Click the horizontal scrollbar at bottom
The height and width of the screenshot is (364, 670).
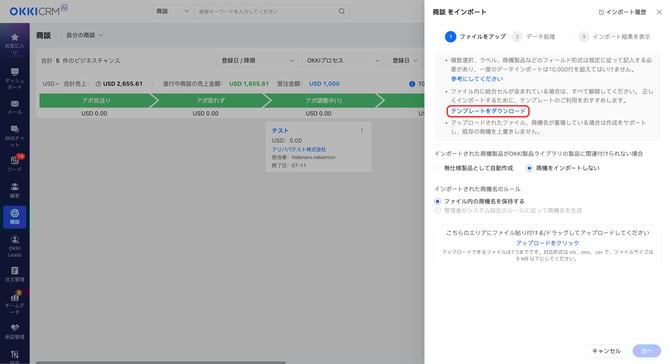pos(161,362)
